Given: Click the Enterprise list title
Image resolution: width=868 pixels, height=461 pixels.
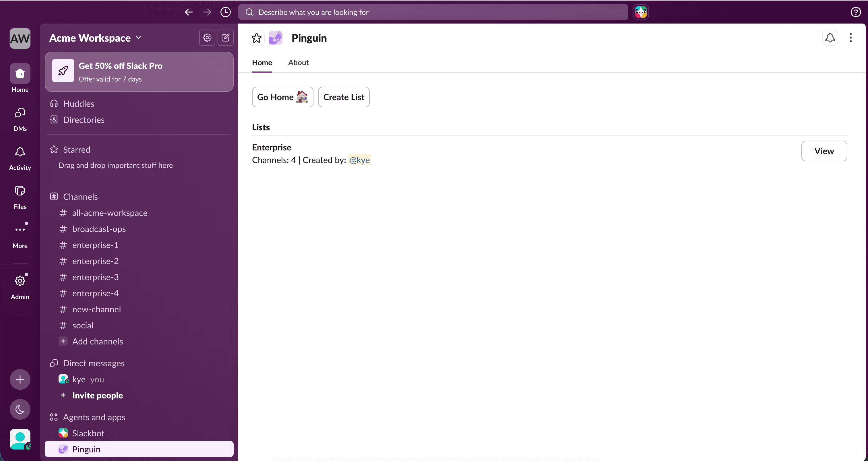Looking at the screenshot, I should (x=271, y=148).
